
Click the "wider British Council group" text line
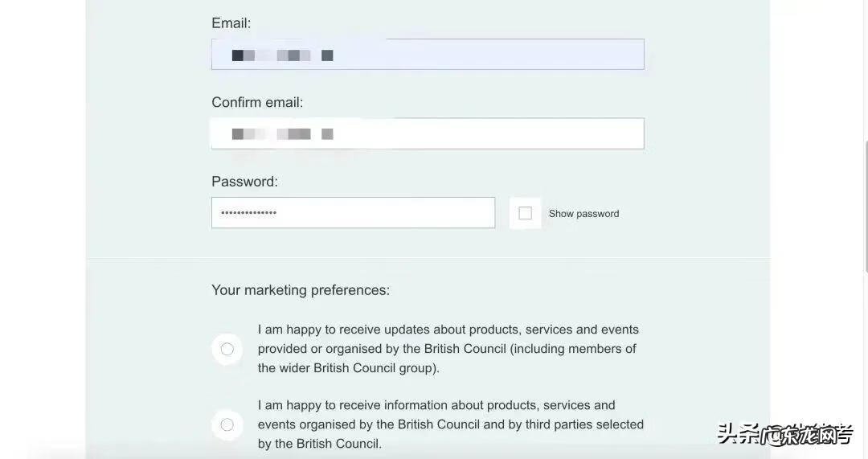tap(348, 368)
